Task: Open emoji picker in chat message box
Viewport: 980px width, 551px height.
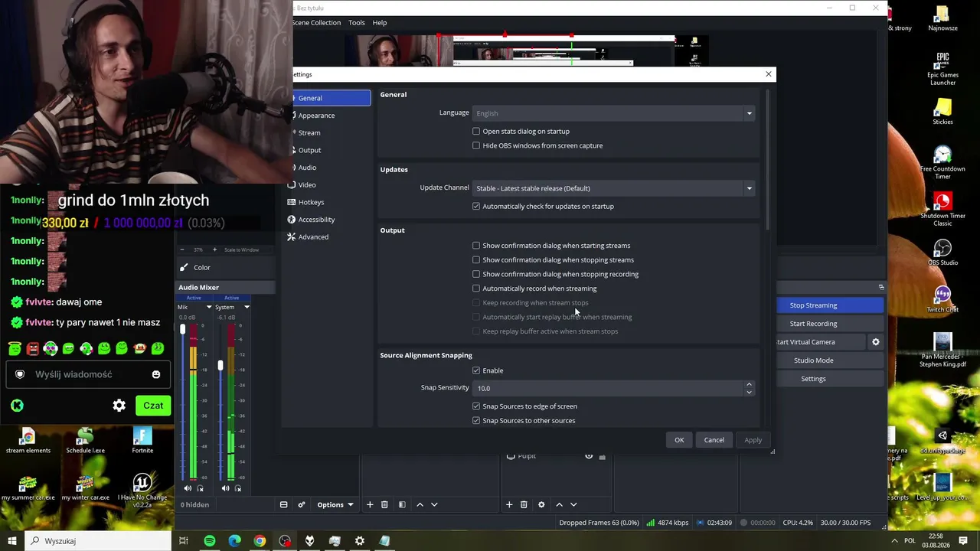Action: (156, 375)
